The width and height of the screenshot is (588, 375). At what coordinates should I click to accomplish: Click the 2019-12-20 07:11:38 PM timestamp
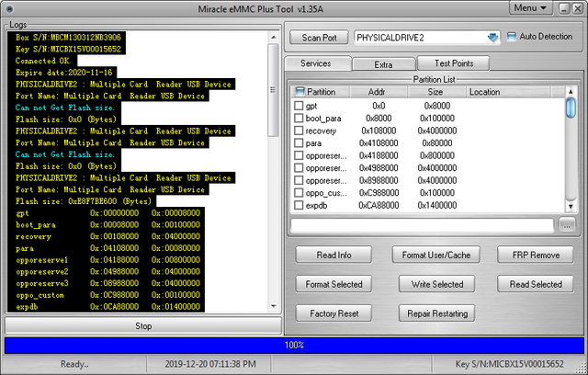point(210,364)
